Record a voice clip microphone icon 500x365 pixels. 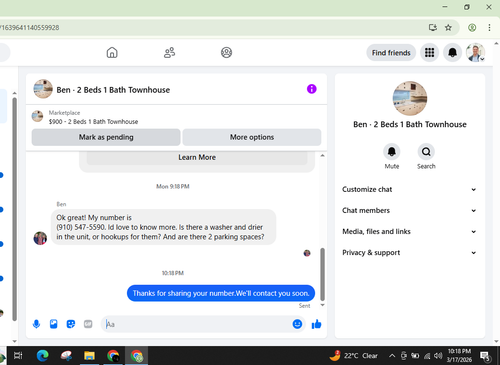point(36,324)
